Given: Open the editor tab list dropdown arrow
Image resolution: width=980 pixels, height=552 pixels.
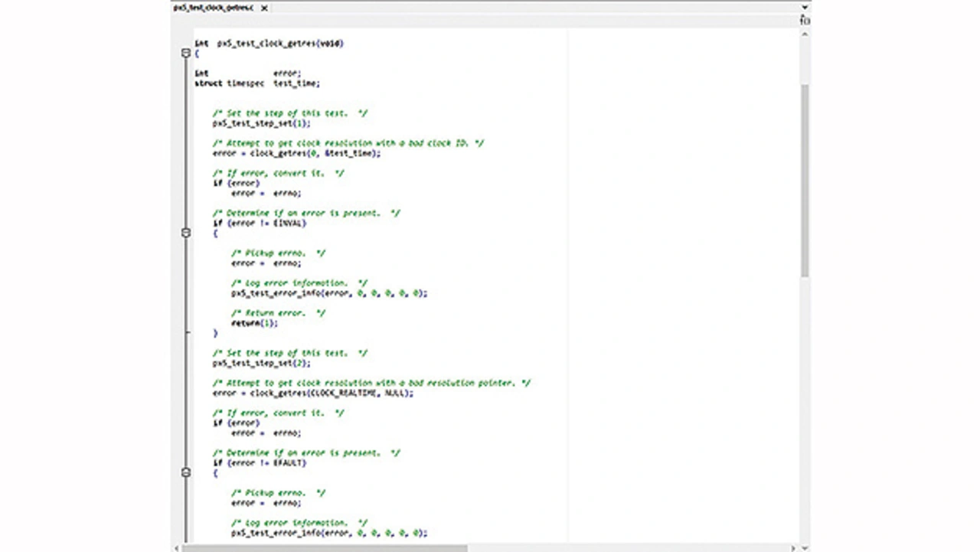Looking at the screenshot, I should click(x=805, y=7).
